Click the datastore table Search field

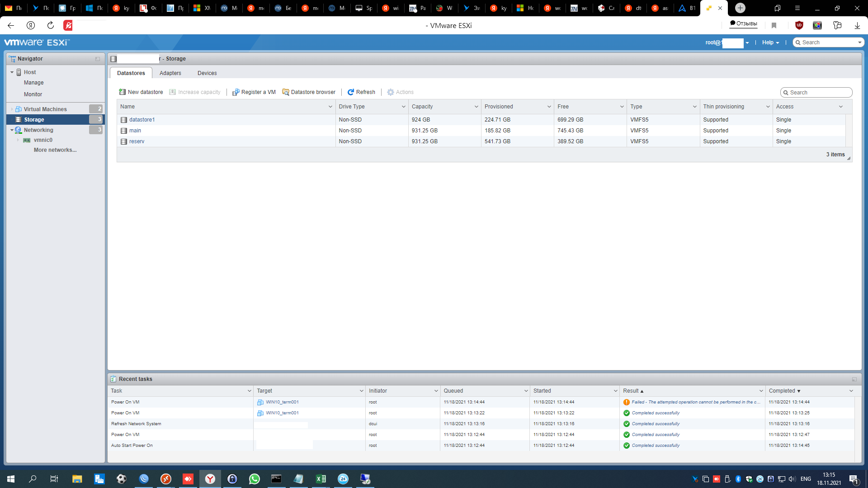pyautogui.click(x=816, y=93)
